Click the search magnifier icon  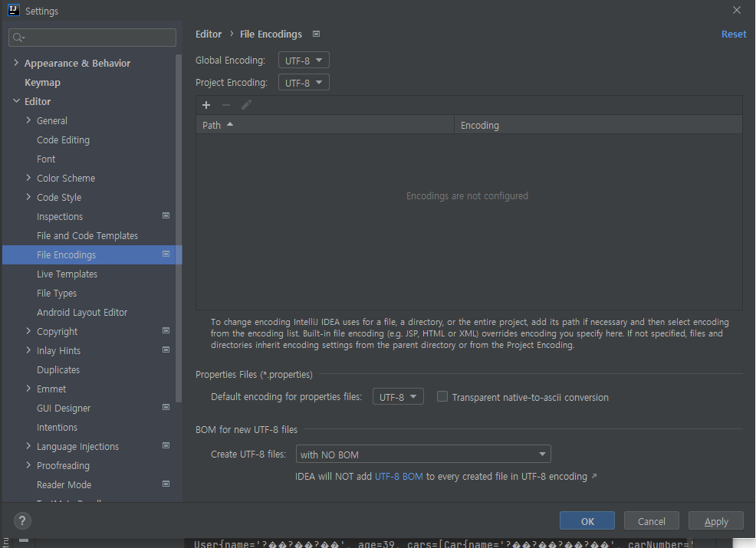(x=18, y=38)
